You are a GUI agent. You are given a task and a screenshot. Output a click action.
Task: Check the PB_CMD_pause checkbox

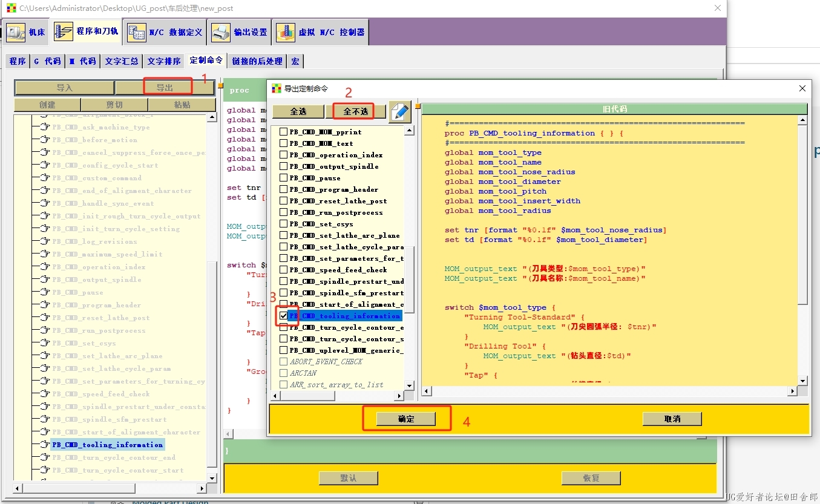coord(283,178)
